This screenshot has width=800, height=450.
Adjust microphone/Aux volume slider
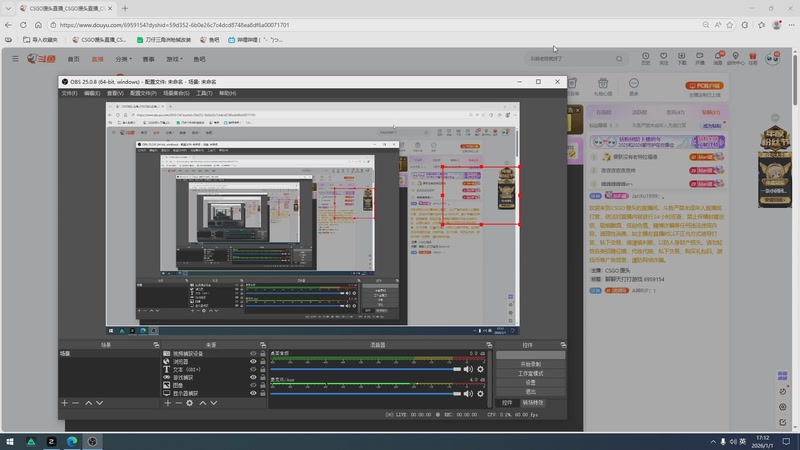tap(365, 393)
